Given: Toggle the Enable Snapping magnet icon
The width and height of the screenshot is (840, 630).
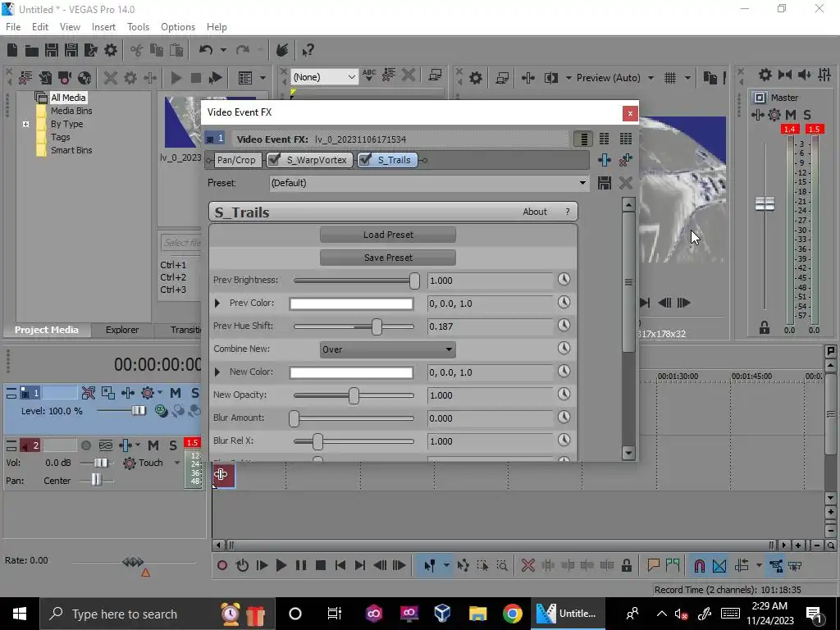Looking at the screenshot, I should coord(699,565).
